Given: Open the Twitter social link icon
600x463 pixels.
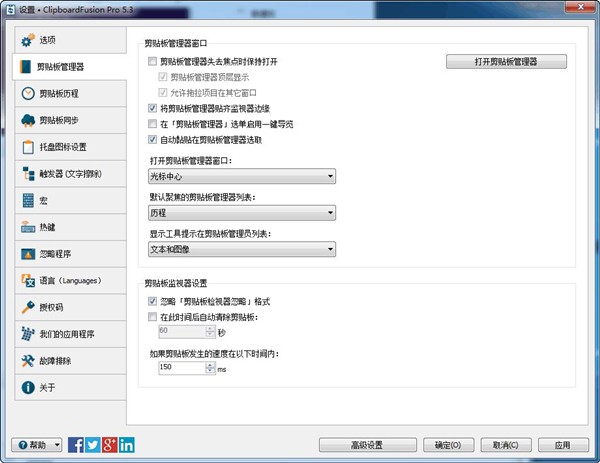Looking at the screenshot, I should click(93, 445).
